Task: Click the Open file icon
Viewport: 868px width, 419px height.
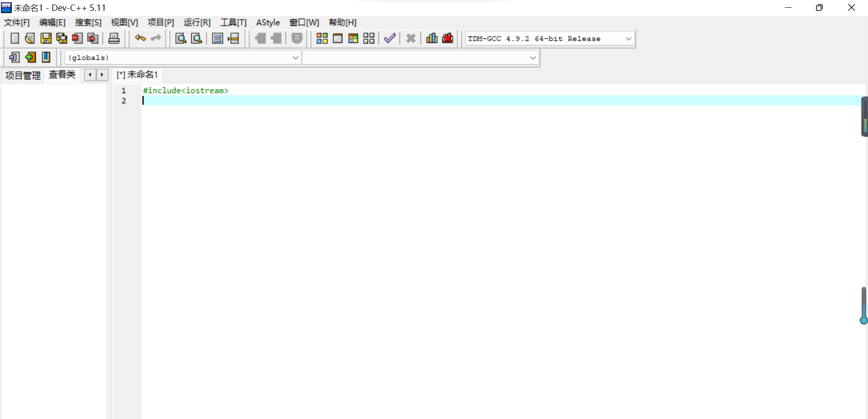Action: click(30, 38)
